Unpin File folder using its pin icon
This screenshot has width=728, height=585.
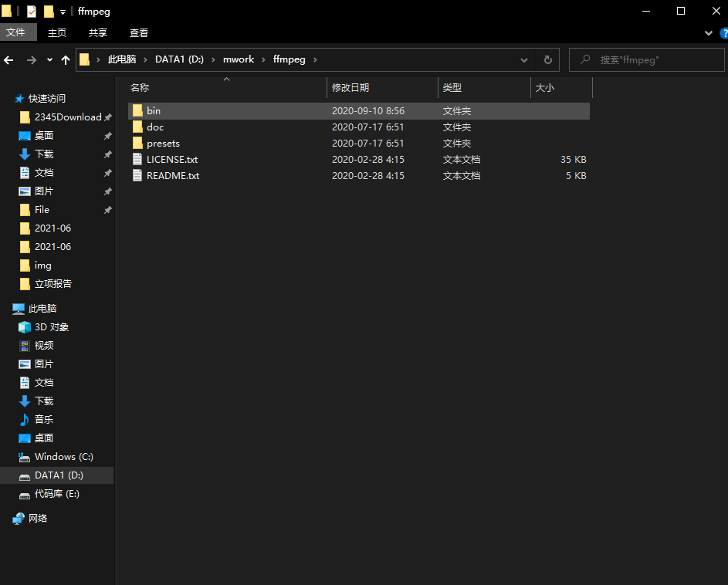tap(108, 210)
